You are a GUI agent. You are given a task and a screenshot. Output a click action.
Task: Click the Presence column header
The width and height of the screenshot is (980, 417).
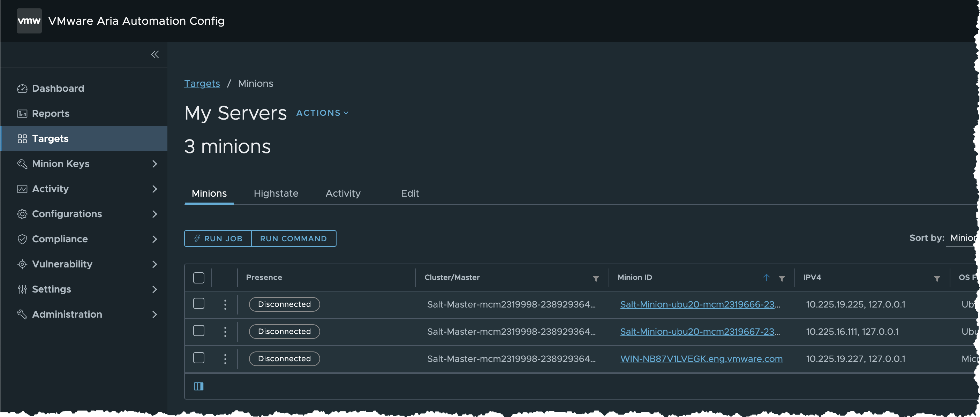tap(264, 278)
